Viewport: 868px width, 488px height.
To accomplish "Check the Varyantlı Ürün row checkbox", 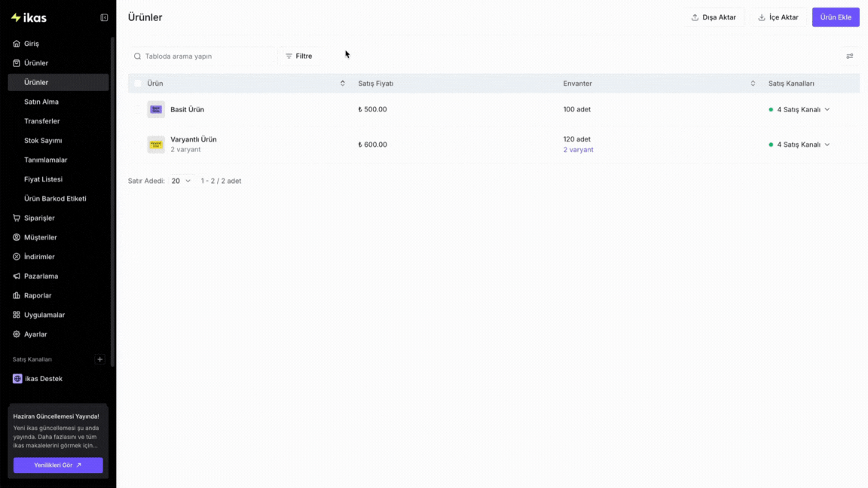I will point(138,145).
